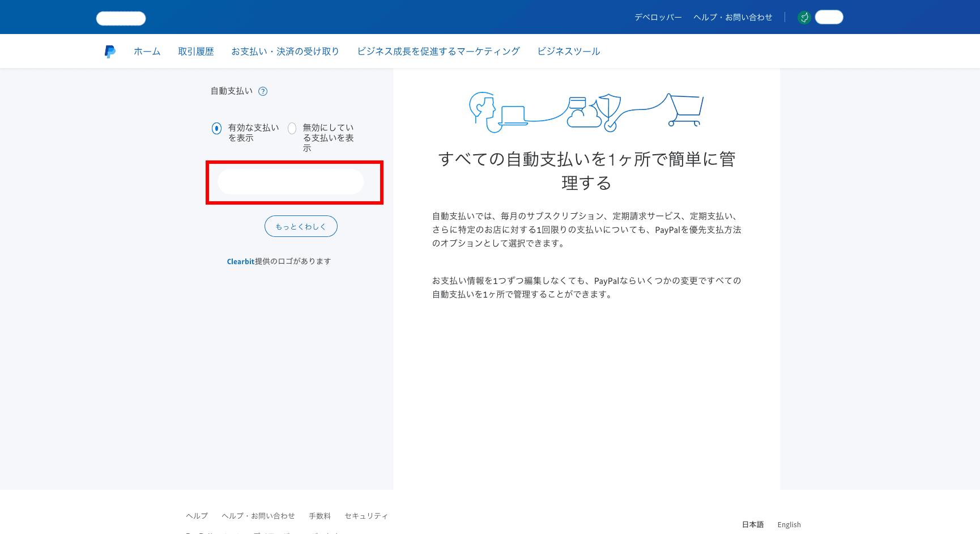Follow the Clearbit link

[241, 261]
